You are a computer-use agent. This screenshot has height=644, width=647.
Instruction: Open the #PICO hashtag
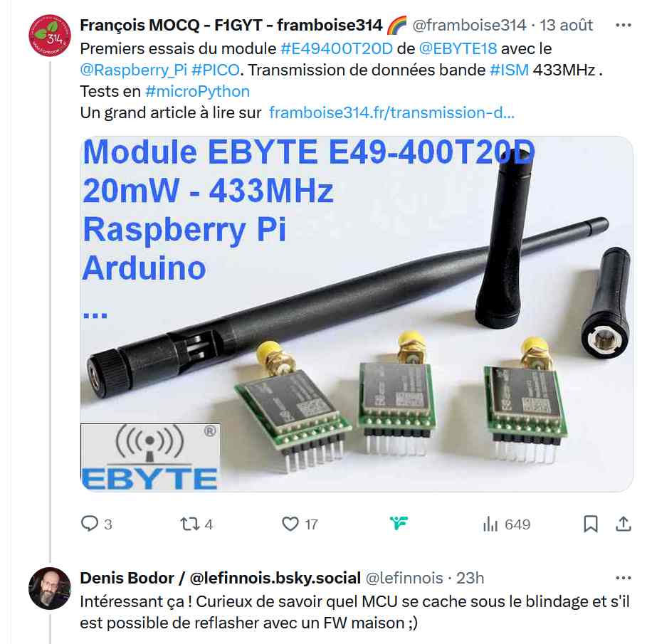pos(216,70)
